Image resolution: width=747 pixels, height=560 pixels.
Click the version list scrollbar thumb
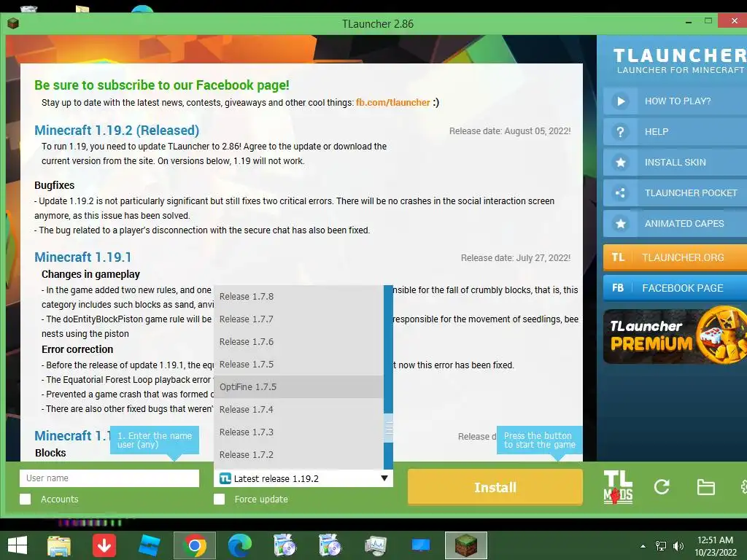[389, 428]
